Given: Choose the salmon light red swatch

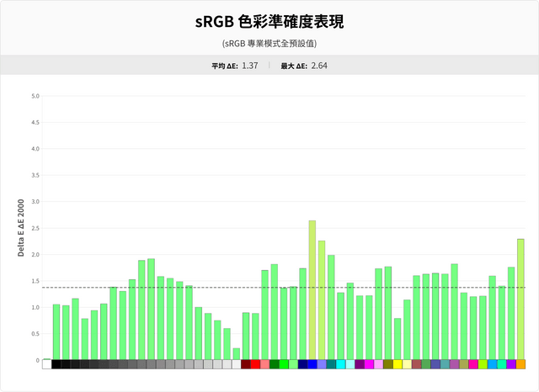Looking at the screenshot, I should [264, 364].
